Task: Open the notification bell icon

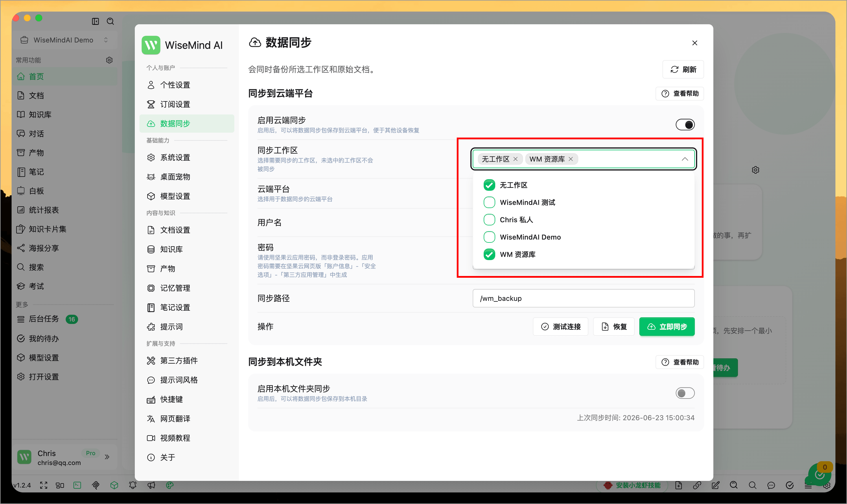Action: click(x=132, y=485)
